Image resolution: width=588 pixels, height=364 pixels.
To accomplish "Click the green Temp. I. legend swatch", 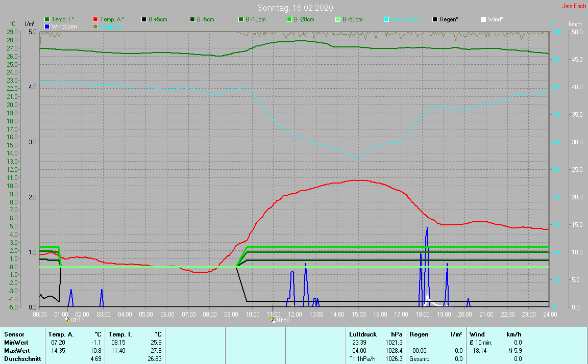I will pyautogui.click(x=47, y=19).
